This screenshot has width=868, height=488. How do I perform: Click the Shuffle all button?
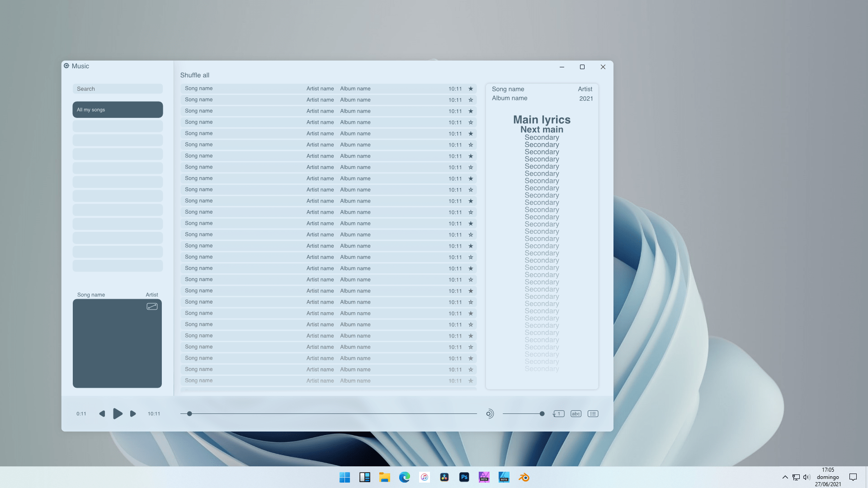(194, 75)
